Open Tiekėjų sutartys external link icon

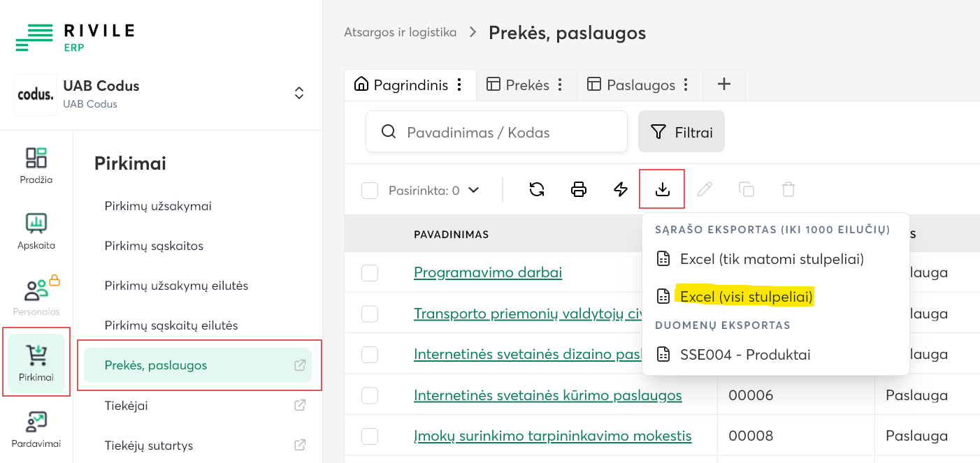(x=300, y=445)
